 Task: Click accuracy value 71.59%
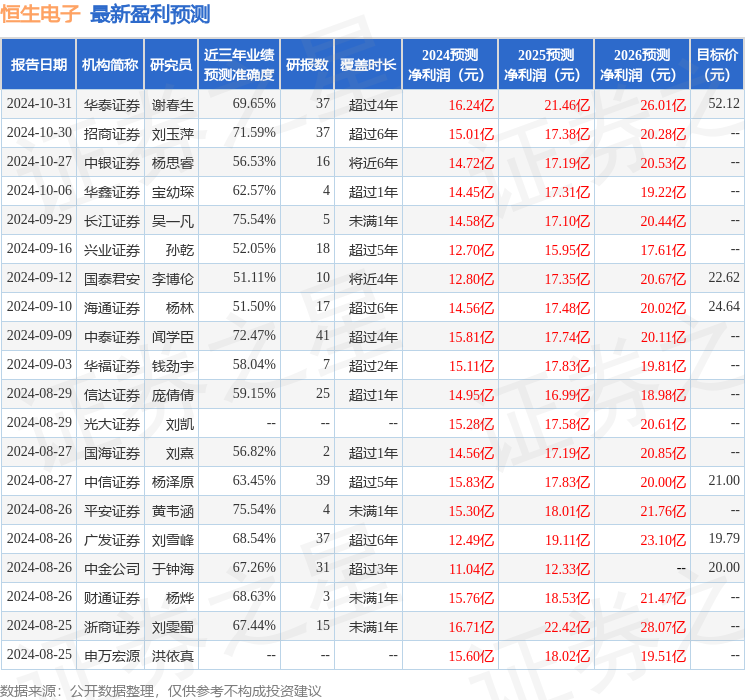pos(254,132)
